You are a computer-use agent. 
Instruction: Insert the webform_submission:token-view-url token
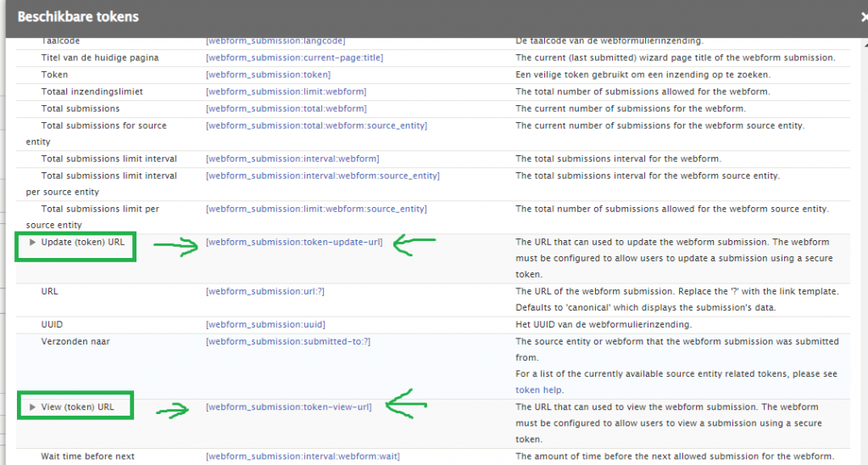(288, 407)
